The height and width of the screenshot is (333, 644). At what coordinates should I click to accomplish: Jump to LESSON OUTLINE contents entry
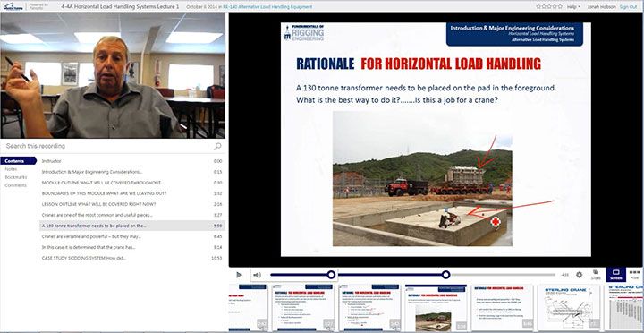[x=131, y=204]
